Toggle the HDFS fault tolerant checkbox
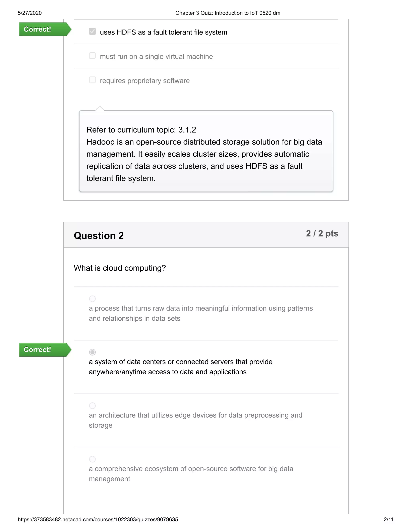The width and height of the screenshot is (411, 532). pos(92,32)
